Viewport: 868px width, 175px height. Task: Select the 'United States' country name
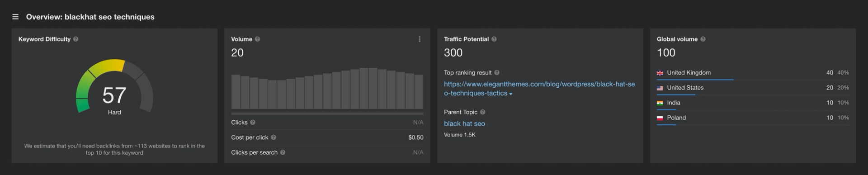(x=685, y=88)
